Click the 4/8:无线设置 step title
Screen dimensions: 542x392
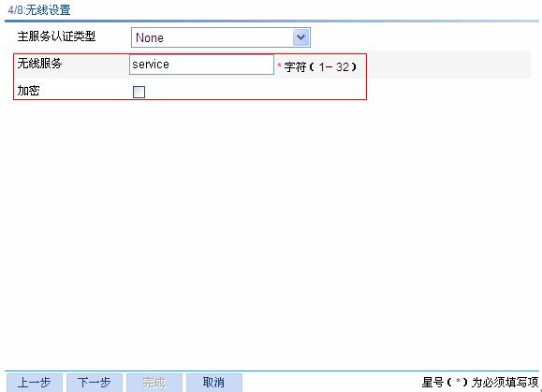(x=39, y=10)
